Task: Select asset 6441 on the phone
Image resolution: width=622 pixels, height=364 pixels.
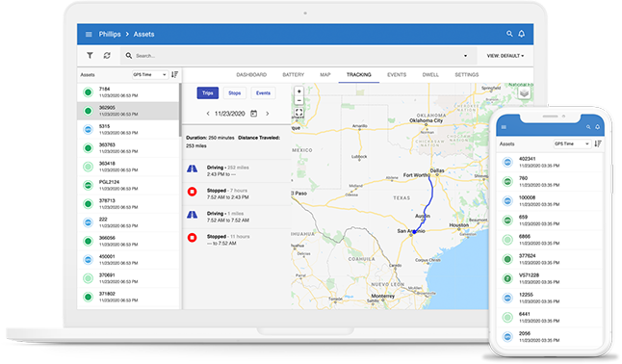Action: (x=550, y=318)
